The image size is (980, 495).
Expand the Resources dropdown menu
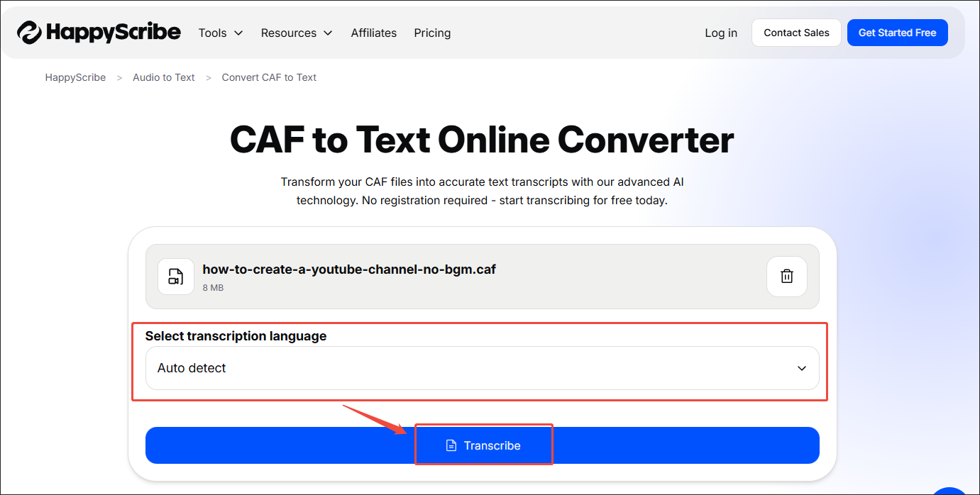click(x=289, y=33)
